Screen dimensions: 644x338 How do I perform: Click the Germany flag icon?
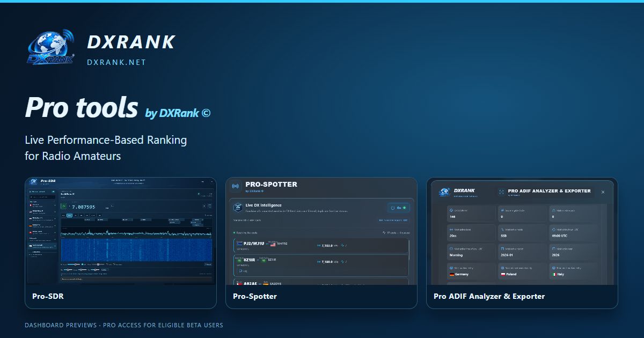pyautogui.click(x=452, y=274)
